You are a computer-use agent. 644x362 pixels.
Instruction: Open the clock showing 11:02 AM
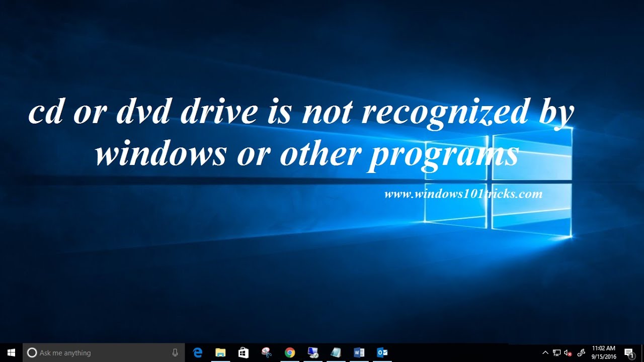604,352
